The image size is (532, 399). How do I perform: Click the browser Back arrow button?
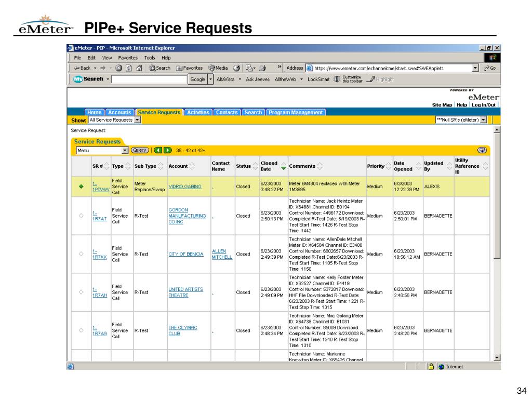(x=82, y=68)
